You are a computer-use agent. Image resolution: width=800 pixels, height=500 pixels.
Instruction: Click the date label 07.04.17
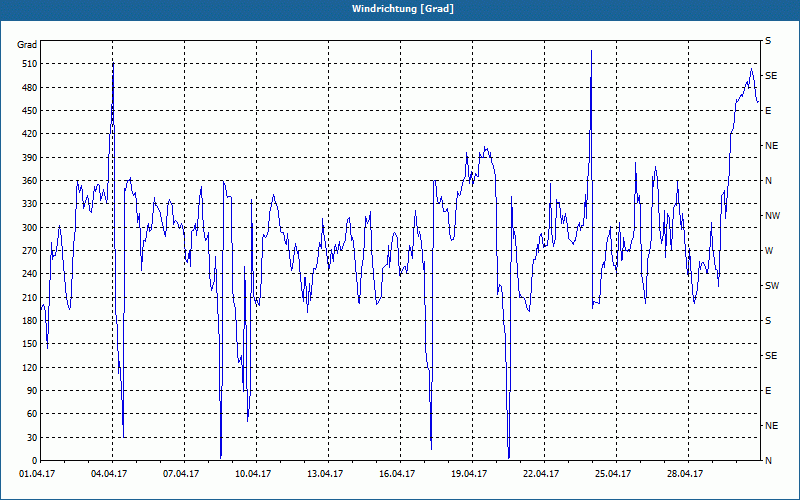click(181, 474)
